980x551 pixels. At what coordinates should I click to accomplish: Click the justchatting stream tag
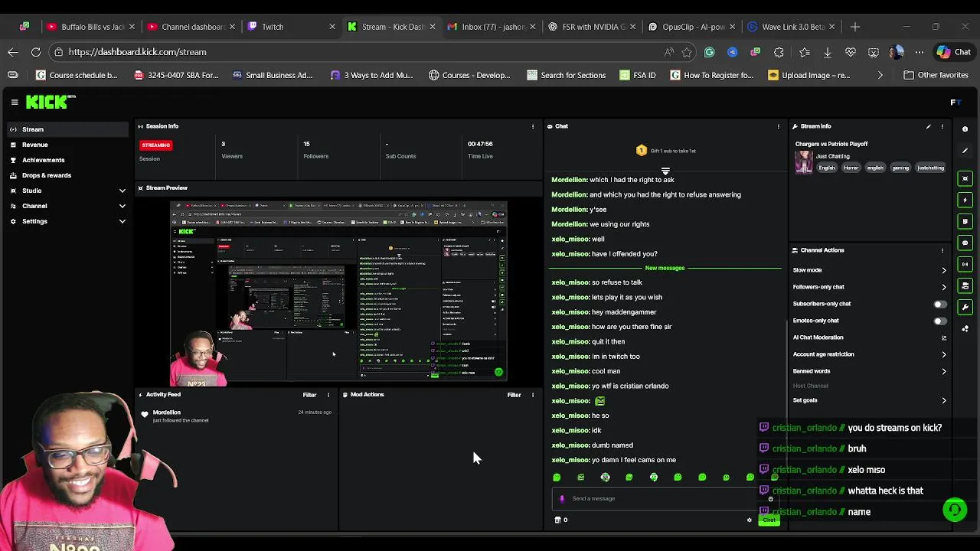click(x=931, y=168)
